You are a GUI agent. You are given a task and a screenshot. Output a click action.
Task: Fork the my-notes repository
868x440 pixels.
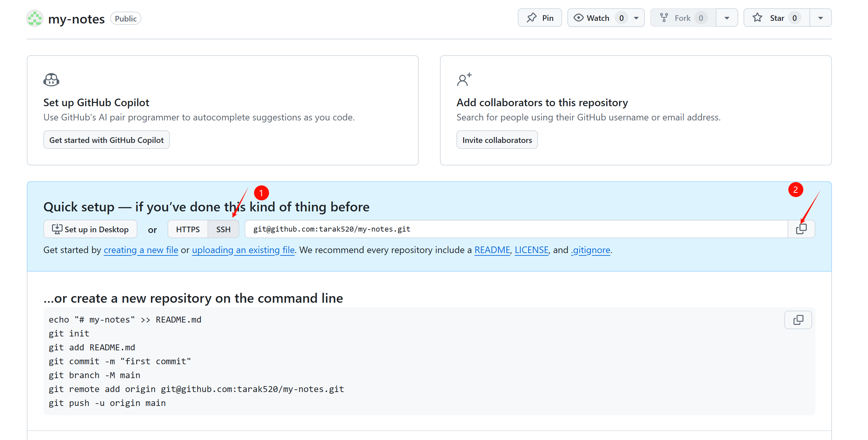pyautogui.click(x=682, y=18)
